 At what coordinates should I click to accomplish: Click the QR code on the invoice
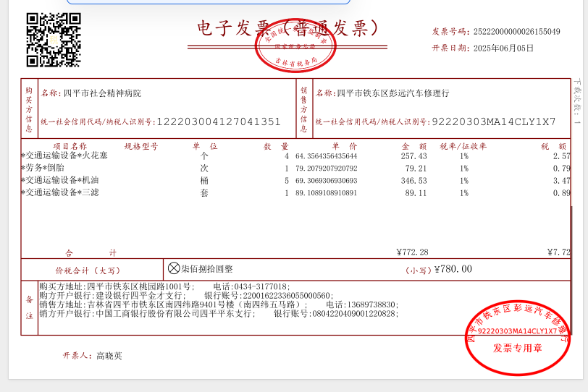tap(54, 40)
